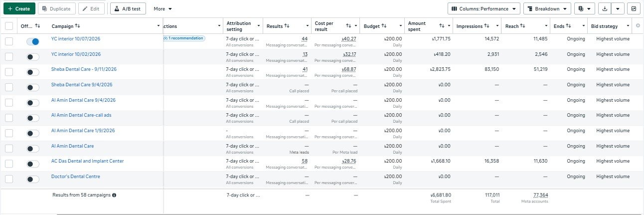Screen dimensions: 644x215
Task: Open the export options arrow
Action: point(618,8)
